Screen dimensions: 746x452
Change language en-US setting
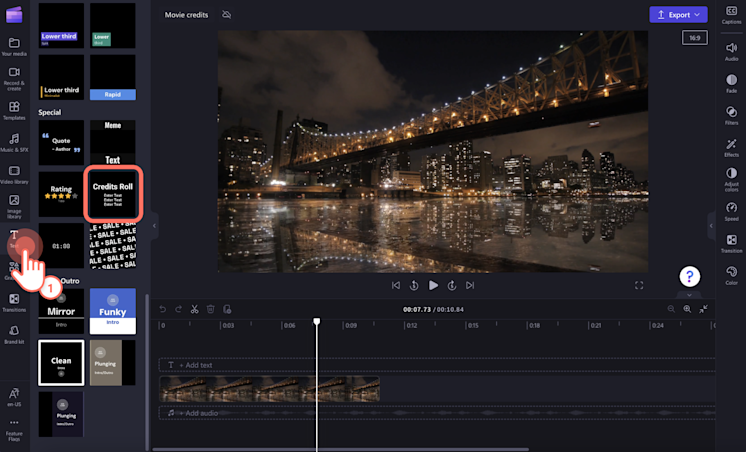point(14,397)
